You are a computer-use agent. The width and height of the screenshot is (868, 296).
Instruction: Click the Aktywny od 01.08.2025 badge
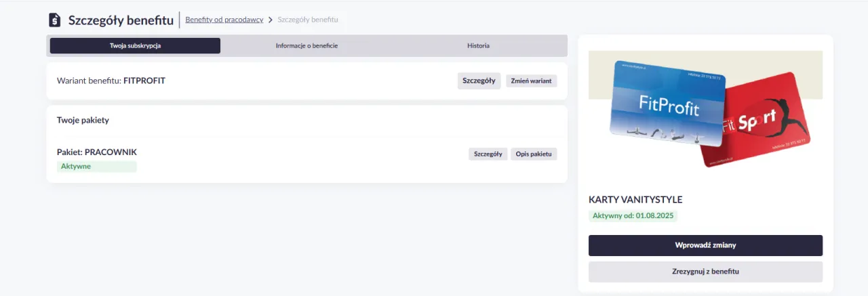633,216
